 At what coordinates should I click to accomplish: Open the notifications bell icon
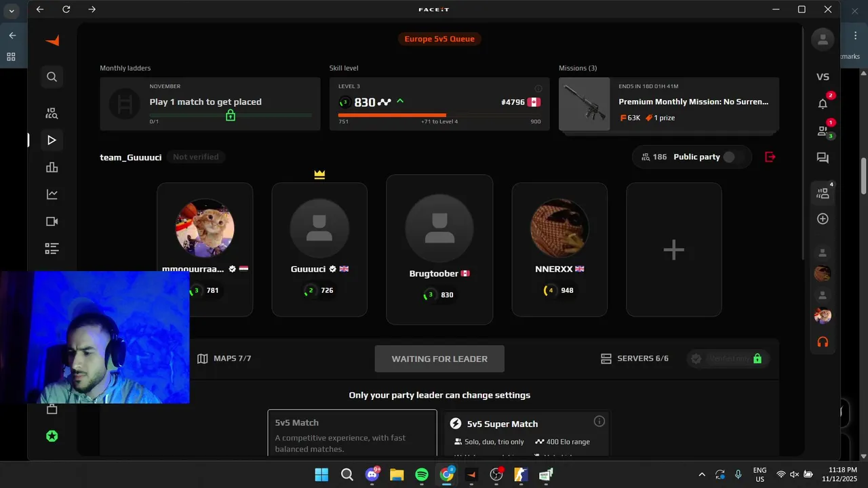(x=823, y=104)
